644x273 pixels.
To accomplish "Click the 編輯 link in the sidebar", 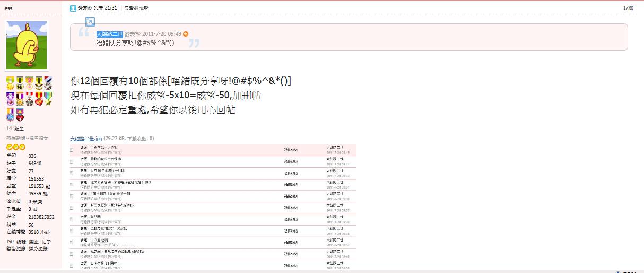I will pyautogui.click(x=21, y=242).
